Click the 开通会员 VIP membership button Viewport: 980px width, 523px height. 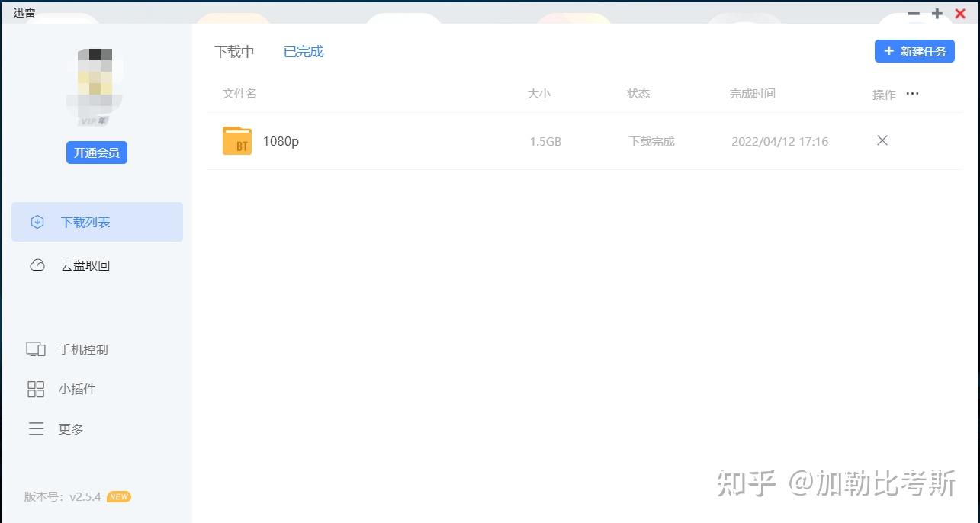[x=96, y=152]
